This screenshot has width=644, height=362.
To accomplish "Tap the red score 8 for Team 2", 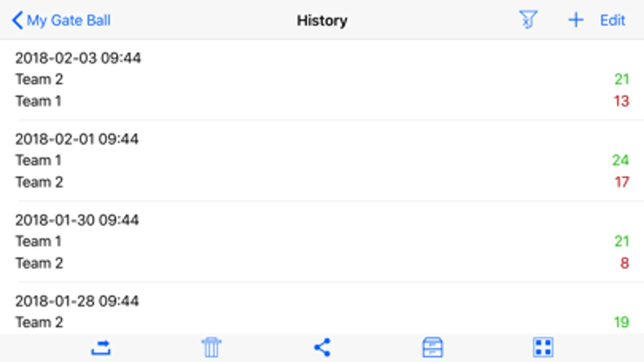I will (x=624, y=263).
